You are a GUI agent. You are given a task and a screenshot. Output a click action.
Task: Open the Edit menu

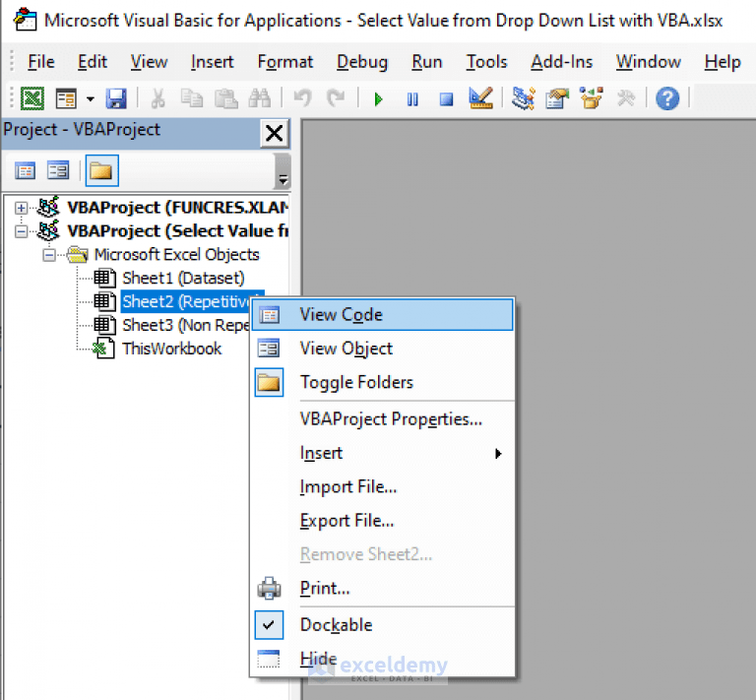pos(93,62)
